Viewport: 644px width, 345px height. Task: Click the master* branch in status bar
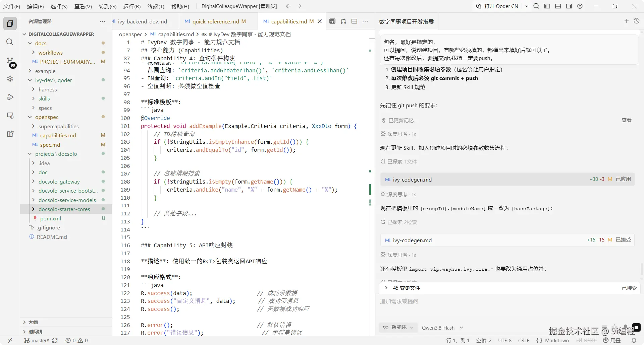(x=37, y=340)
